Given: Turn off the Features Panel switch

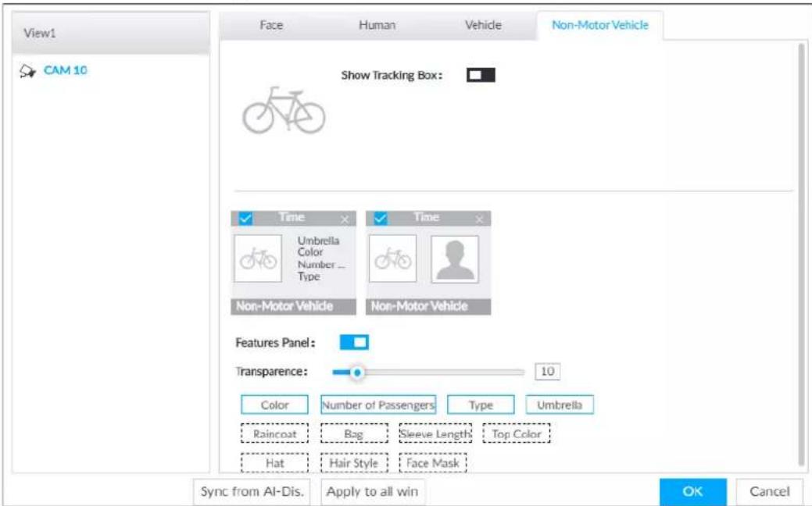Looking at the screenshot, I should pyautogui.click(x=354, y=342).
